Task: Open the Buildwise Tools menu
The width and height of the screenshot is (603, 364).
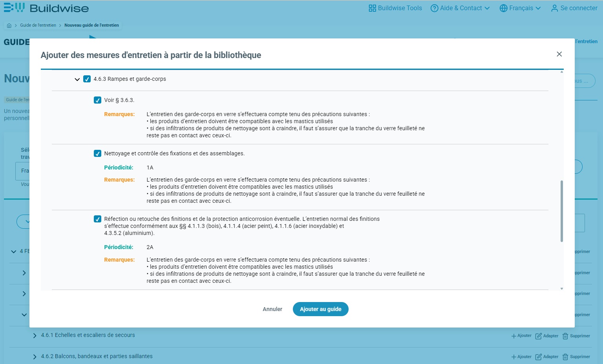Action: [x=395, y=8]
